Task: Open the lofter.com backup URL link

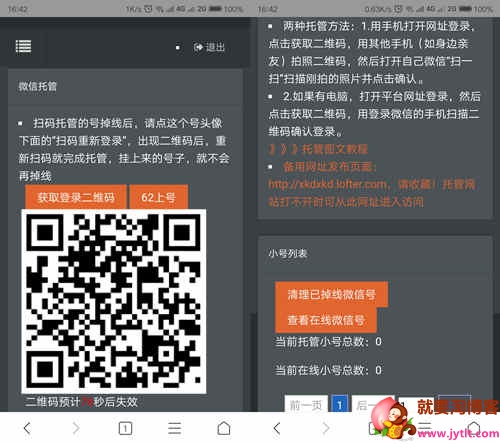Action: tap(328, 184)
